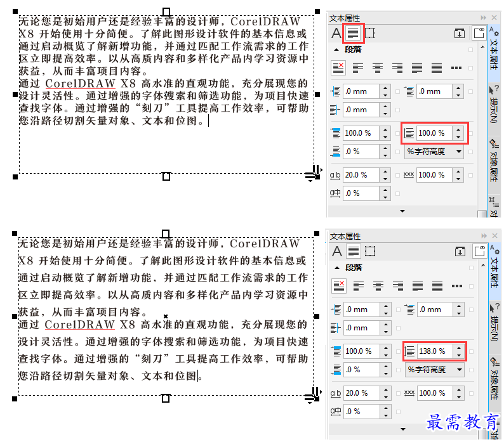Apply force justify in upper panel

tap(437, 68)
